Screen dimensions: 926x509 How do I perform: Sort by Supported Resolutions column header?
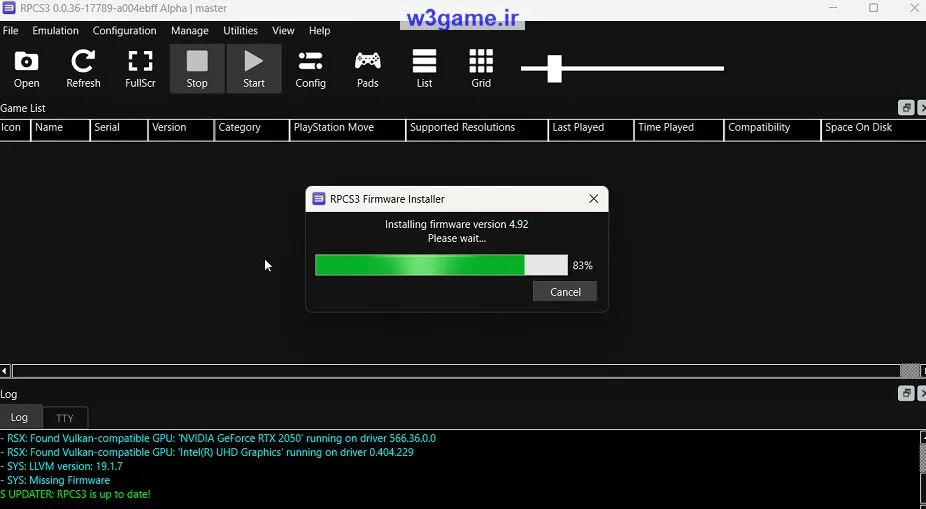(x=477, y=130)
